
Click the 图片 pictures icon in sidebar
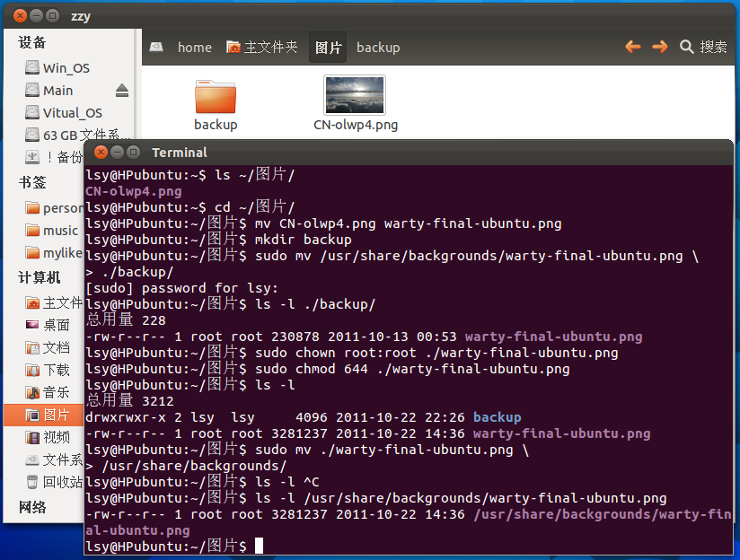[x=32, y=416]
